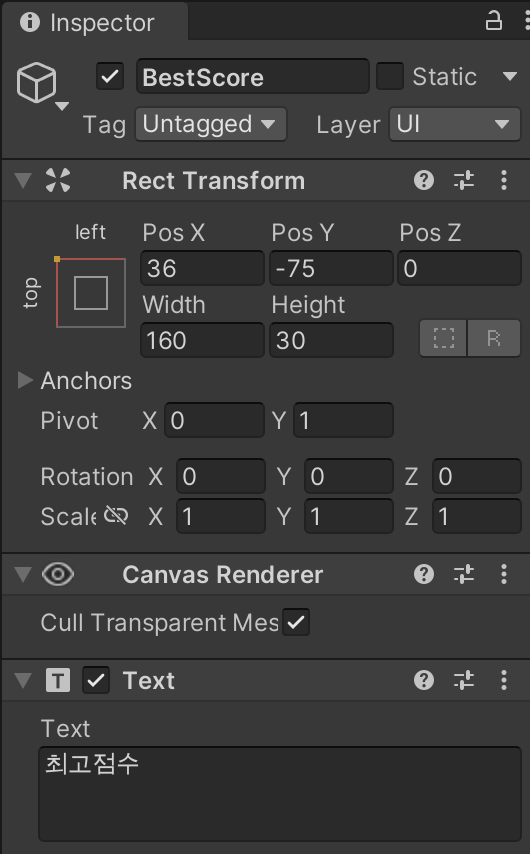The image size is (530, 854).
Task: Uncheck Cull Transparent Mesh
Action: pos(296,622)
